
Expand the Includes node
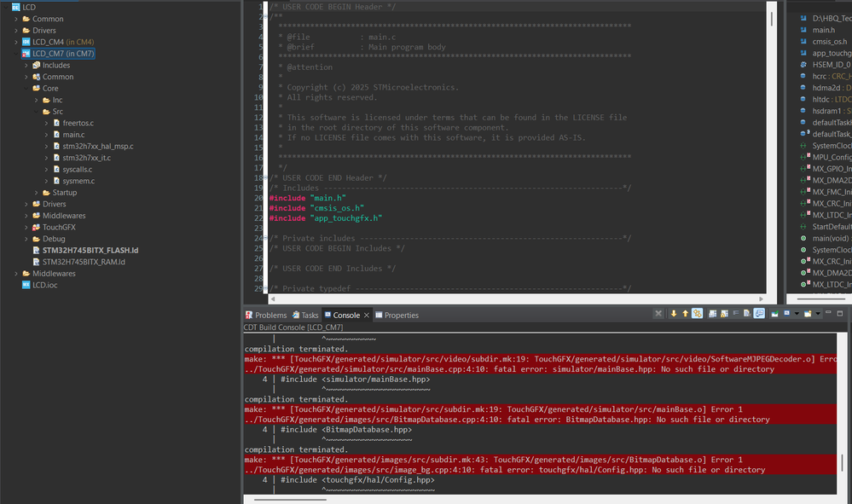[x=26, y=65]
